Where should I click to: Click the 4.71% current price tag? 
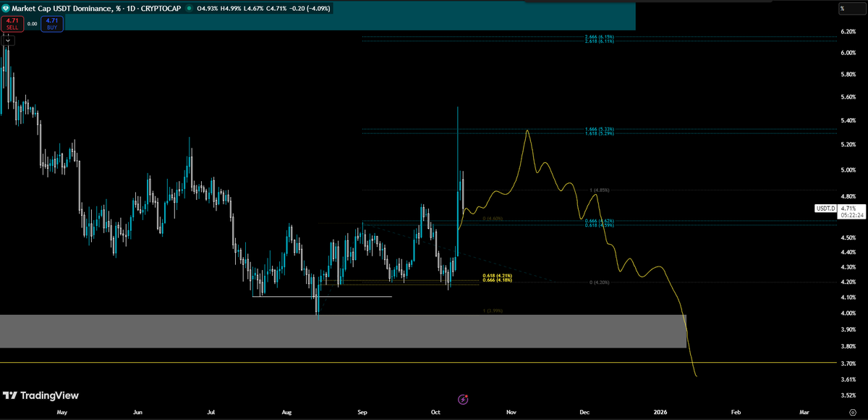point(848,208)
